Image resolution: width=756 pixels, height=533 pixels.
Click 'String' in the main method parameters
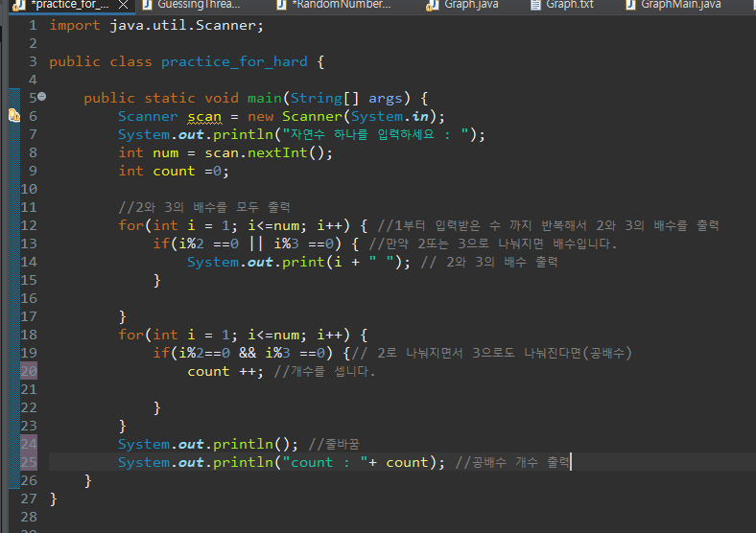[x=316, y=99]
